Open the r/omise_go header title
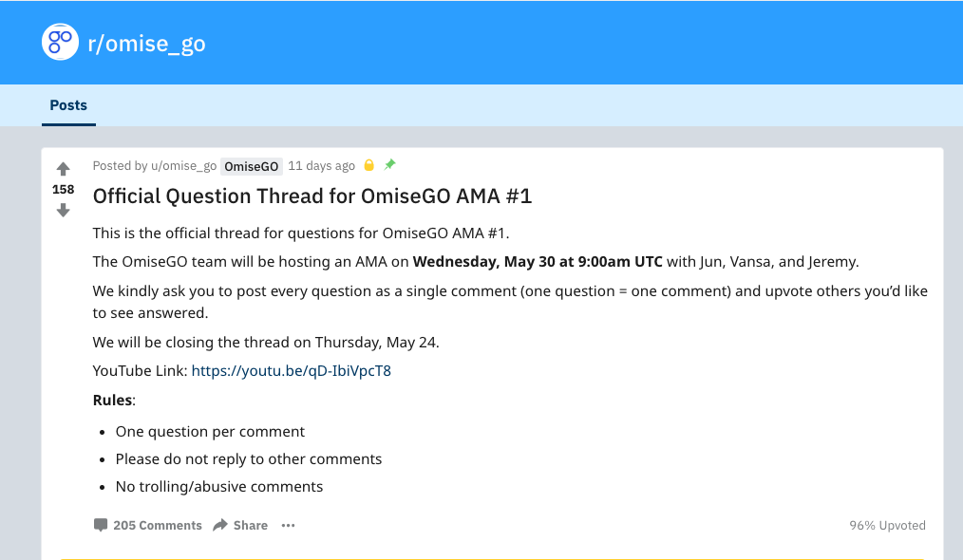Image resolution: width=963 pixels, height=560 pixels. [146, 44]
